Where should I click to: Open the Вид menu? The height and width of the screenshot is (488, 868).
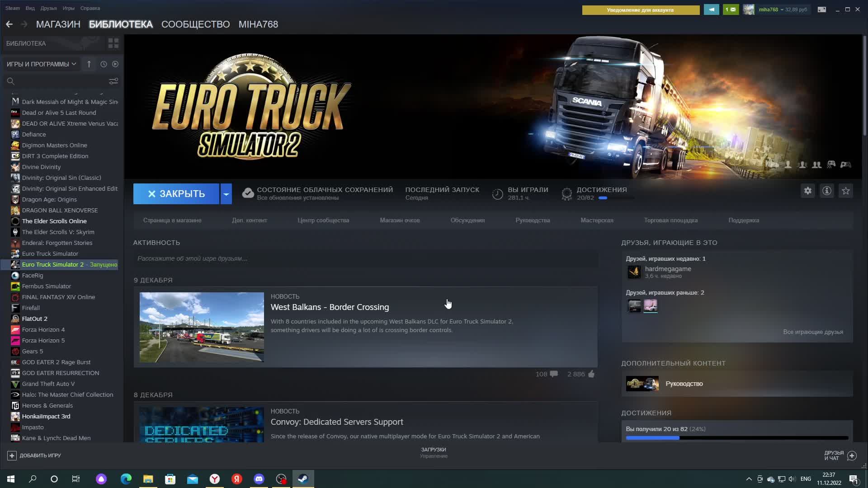tap(30, 8)
